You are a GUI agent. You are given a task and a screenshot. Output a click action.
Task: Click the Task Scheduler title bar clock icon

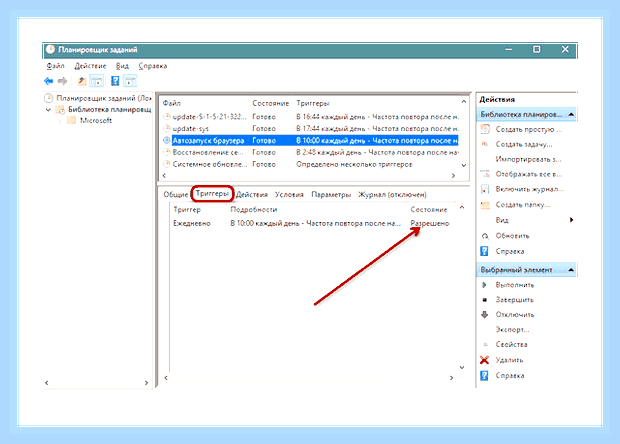[50, 50]
